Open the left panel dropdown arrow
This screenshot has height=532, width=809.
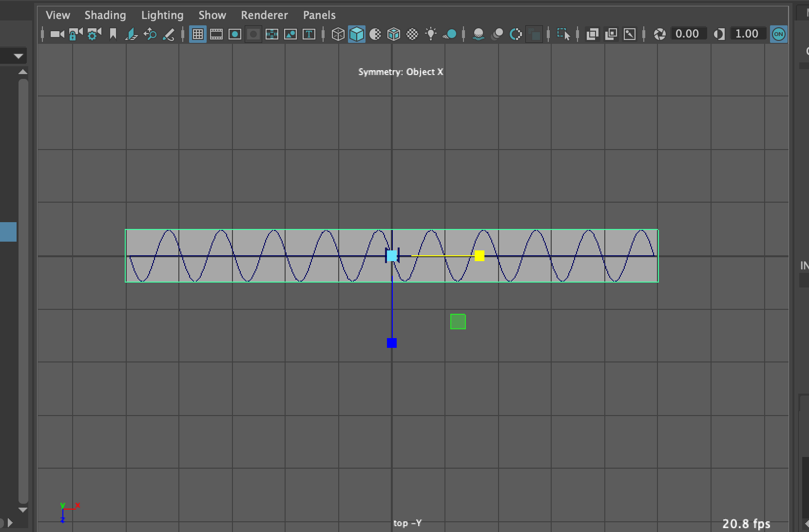[x=19, y=56]
